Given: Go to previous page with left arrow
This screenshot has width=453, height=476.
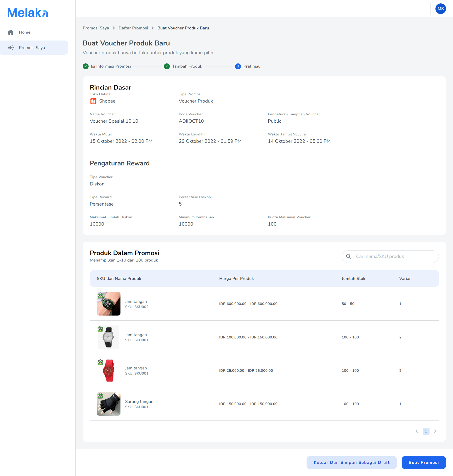Looking at the screenshot, I should [x=417, y=431].
